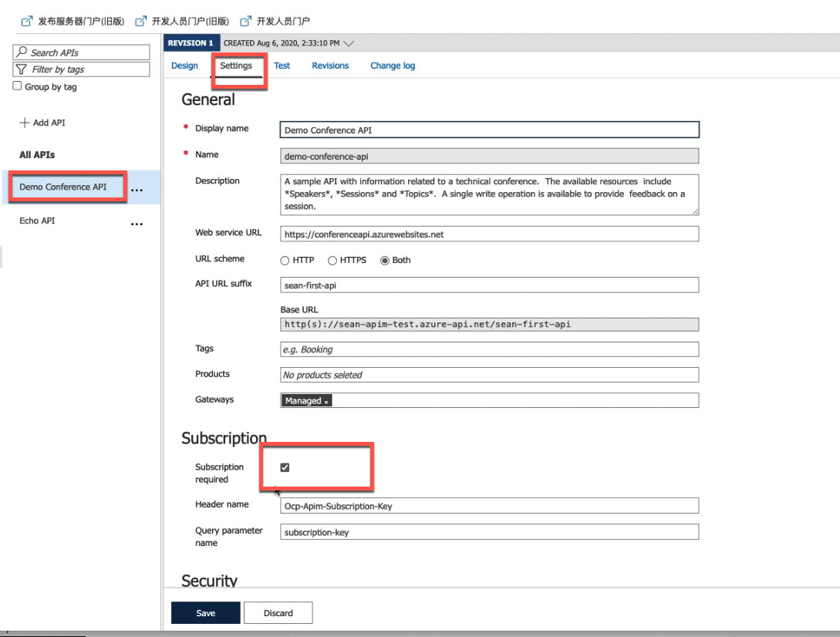Focus the Filter by tags field
Image resolution: width=840 pixels, height=637 pixels.
81,69
